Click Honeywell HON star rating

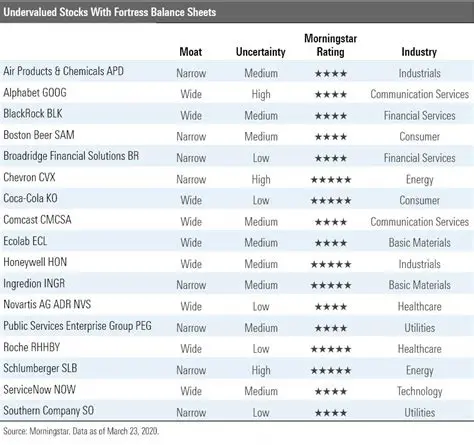(331, 265)
